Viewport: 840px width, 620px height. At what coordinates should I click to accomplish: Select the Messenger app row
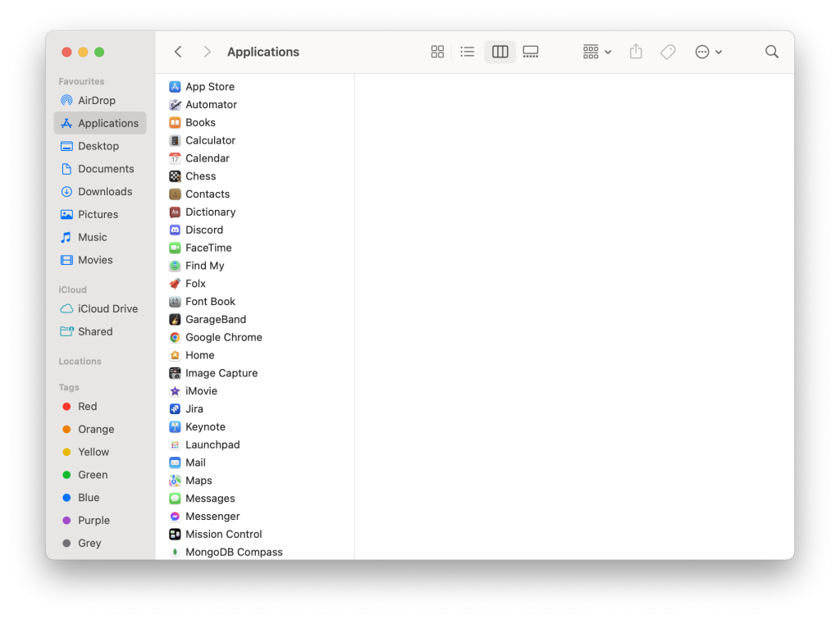point(255,517)
